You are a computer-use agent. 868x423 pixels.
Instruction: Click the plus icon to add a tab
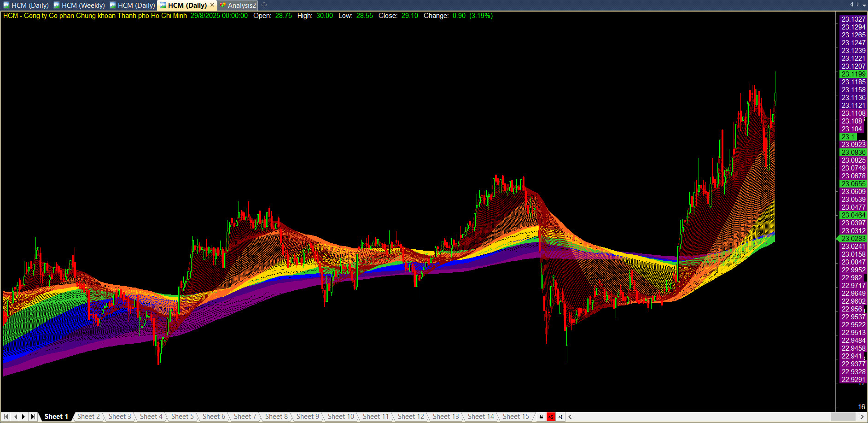pyautogui.click(x=264, y=5)
